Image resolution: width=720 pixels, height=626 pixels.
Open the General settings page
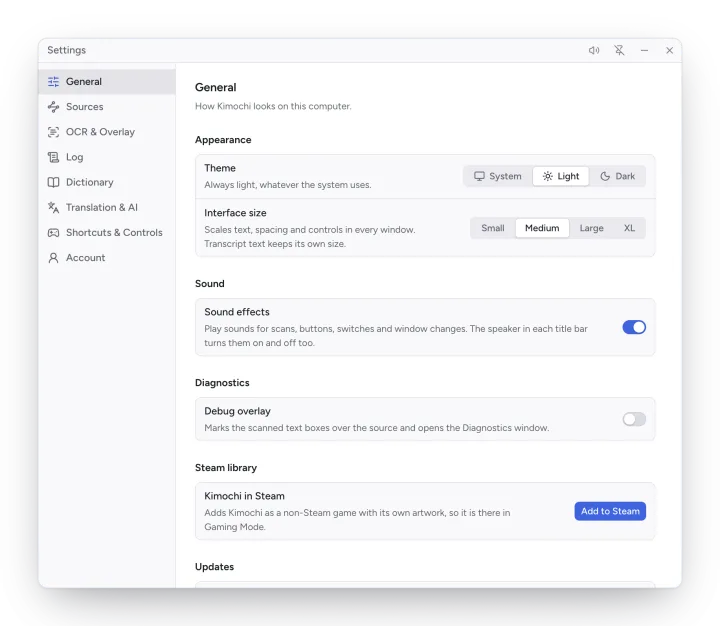point(107,82)
